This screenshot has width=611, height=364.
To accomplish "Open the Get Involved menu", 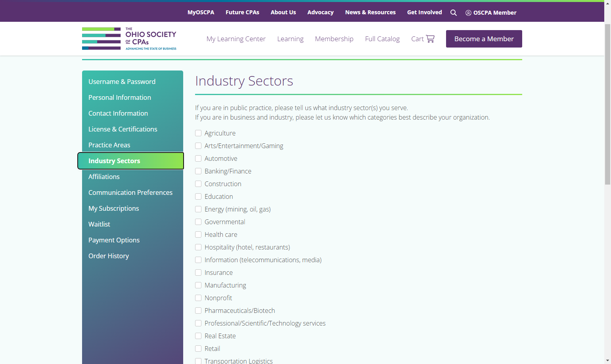I will (x=424, y=12).
